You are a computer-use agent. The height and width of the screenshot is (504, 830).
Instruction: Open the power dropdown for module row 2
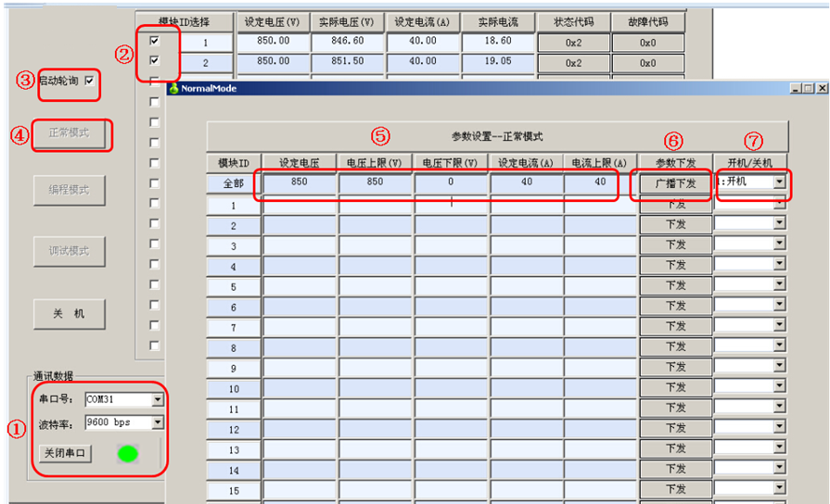[x=779, y=223]
